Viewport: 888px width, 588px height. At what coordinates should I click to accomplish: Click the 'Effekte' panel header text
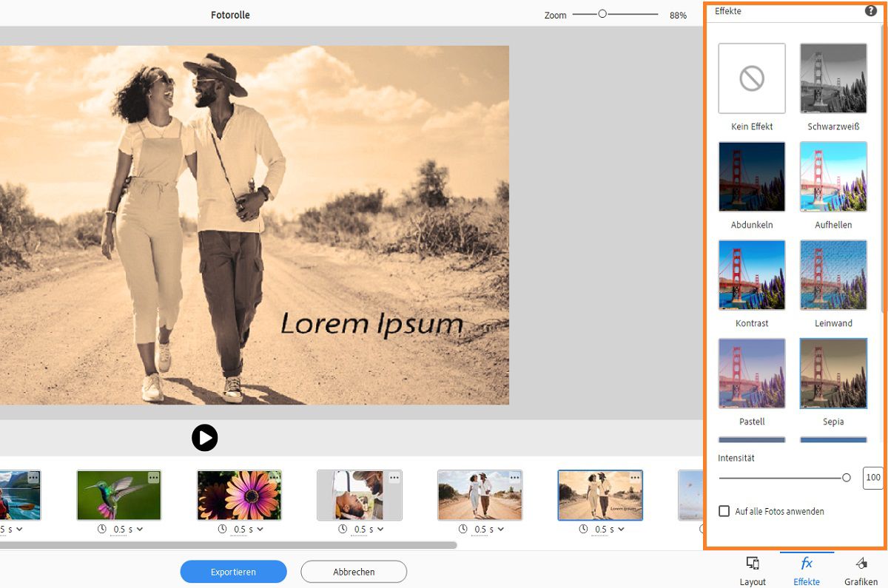728,11
